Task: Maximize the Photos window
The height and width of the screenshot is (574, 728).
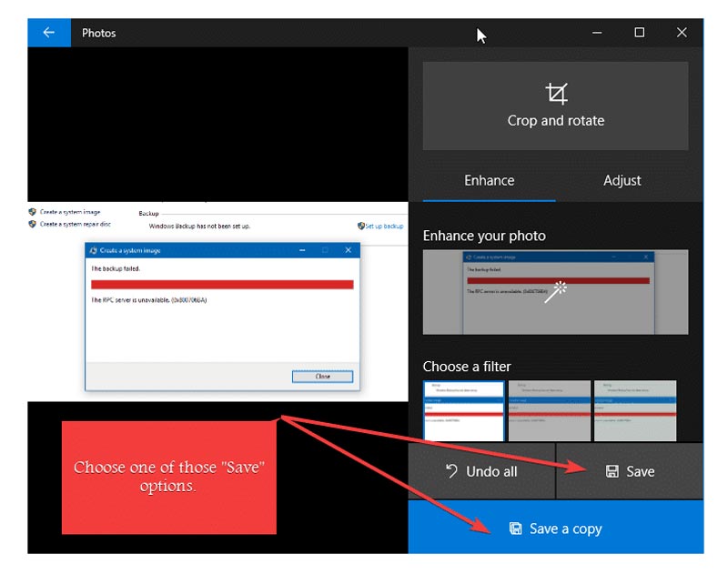Action: pos(640,33)
